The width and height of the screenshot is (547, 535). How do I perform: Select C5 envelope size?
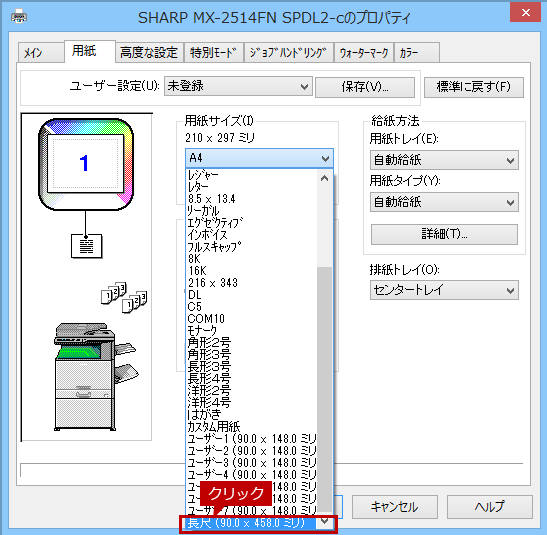pyautogui.click(x=251, y=307)
